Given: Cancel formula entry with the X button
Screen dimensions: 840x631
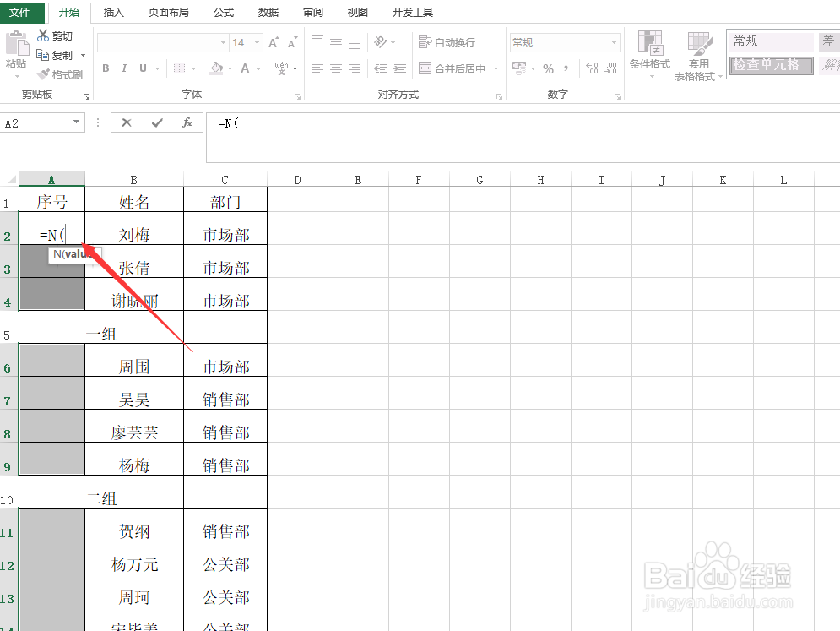Looking at the screenshot, I should pyautogui.click(x=127, y=122).
